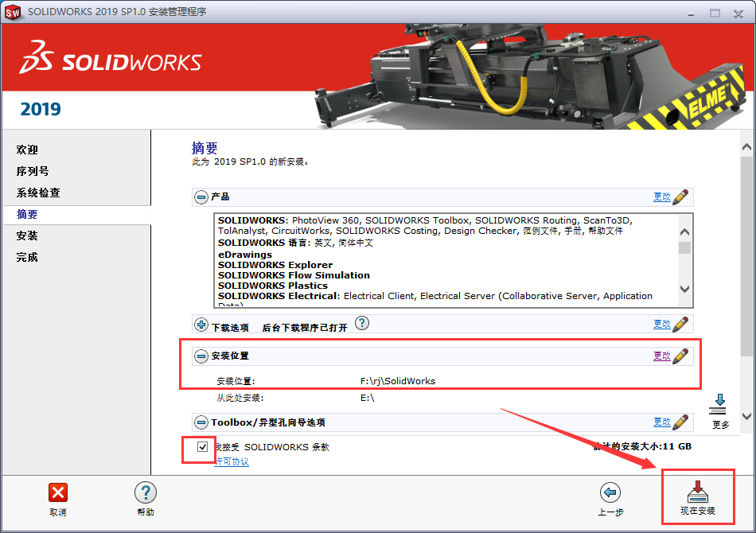
Task: Click the help question mark beside 后台下载程序已打开
Action: 361,323
